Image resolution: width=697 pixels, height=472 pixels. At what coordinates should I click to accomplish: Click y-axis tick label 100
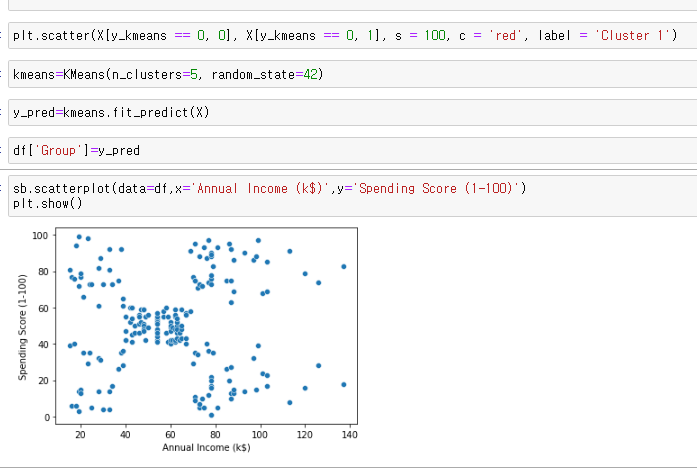coord(40,235)
